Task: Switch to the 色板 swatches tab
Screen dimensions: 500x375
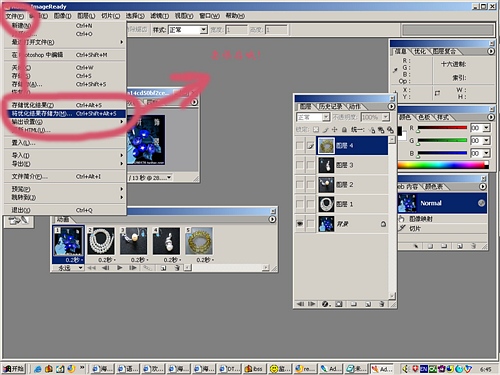Action: coord(424,117)
